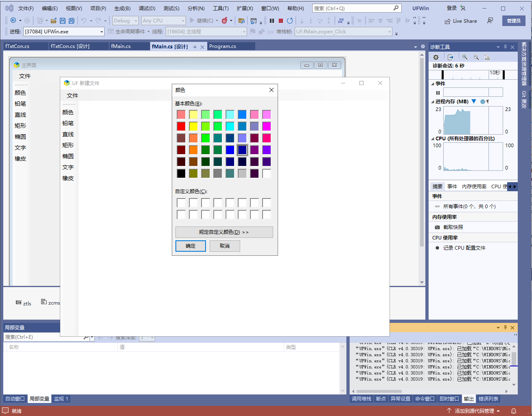Click the 规定自定义颜色(D) >> button
Viewport: 532px width, 416px height.
pyautogui.click(x=224, y=232)
